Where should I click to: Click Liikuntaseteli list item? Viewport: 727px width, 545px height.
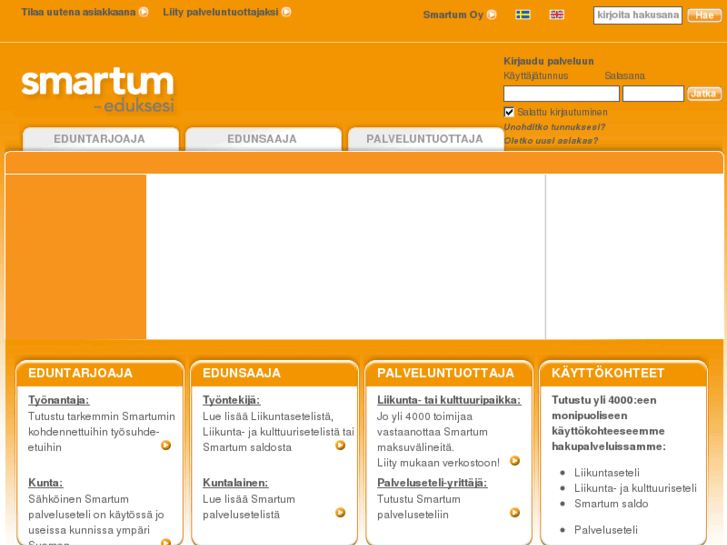click(x=606, y=473)
